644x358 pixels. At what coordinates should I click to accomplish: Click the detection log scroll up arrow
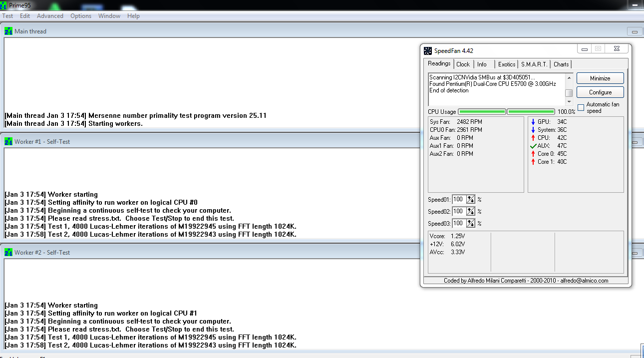click(x=569, y=77)
